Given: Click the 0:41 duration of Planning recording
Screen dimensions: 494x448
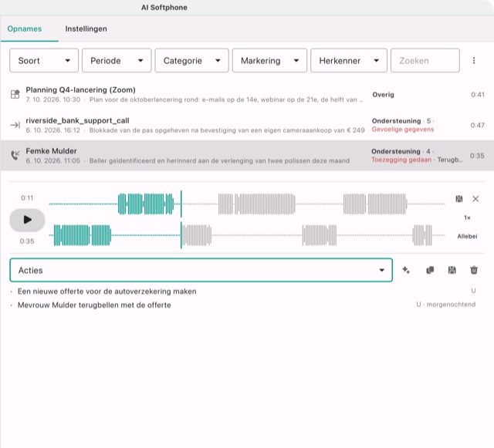Looking at the screenshot, I should pyautogui.click(x=477, y=94).
